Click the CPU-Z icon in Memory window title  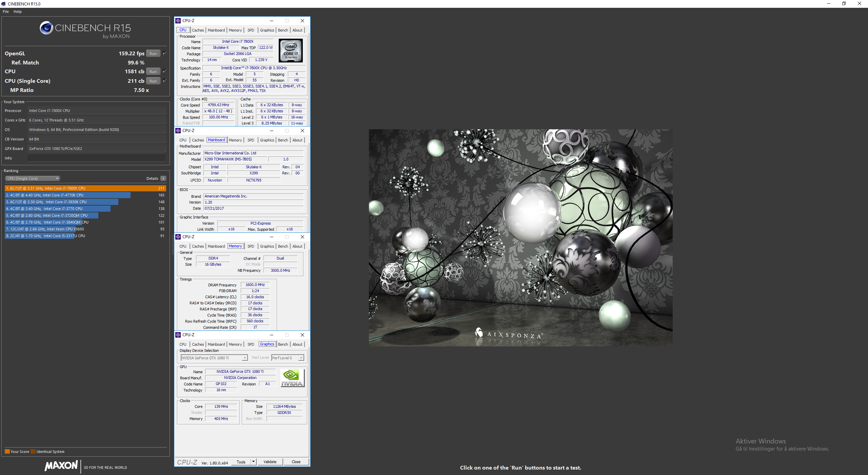[x=178, y=237]
